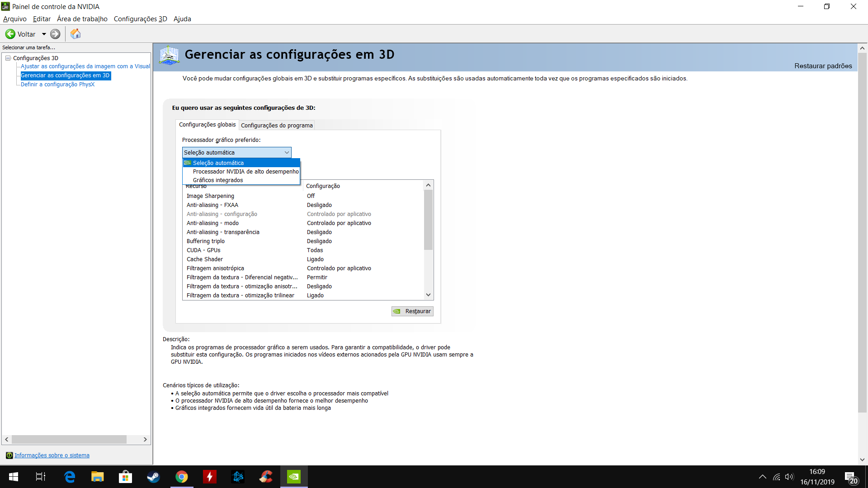
Task: Launch Microsoft Edge from taskbar
Action: (x=70, y=477)
